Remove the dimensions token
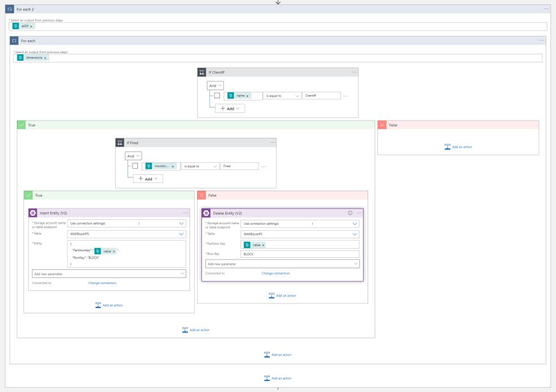The image size is (556, 392). pyautogui.click(x=45, y=58)
